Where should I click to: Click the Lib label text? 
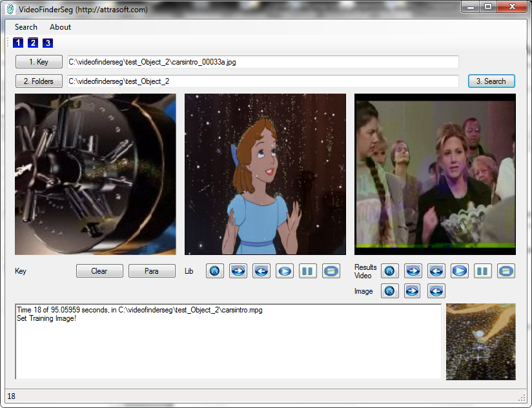(189, 271)
